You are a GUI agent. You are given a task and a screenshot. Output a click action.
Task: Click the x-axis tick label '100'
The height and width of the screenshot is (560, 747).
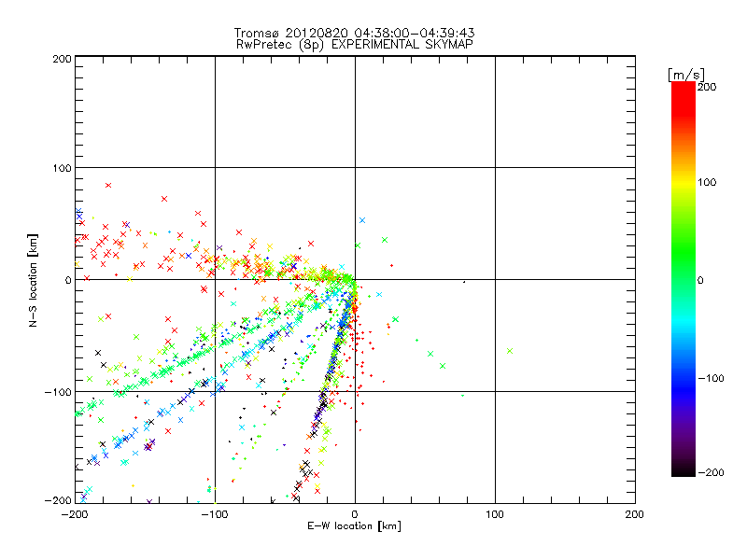pos(494,513)
